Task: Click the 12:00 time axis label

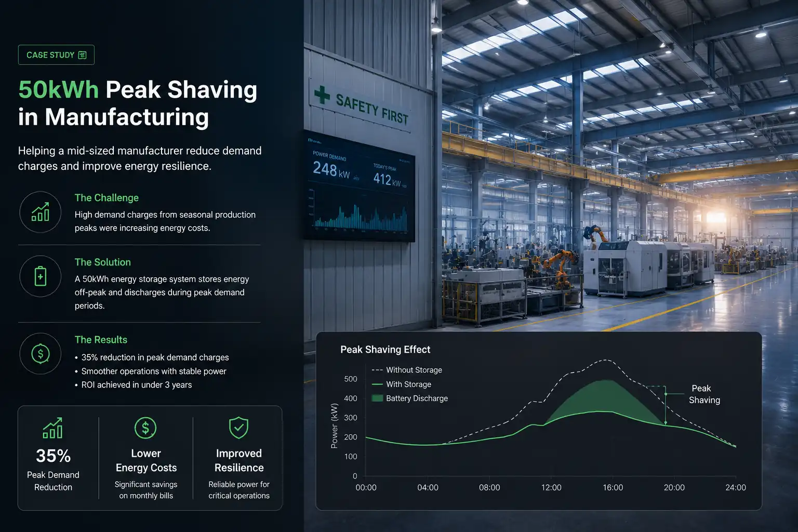Action: [x=551, y=488]
